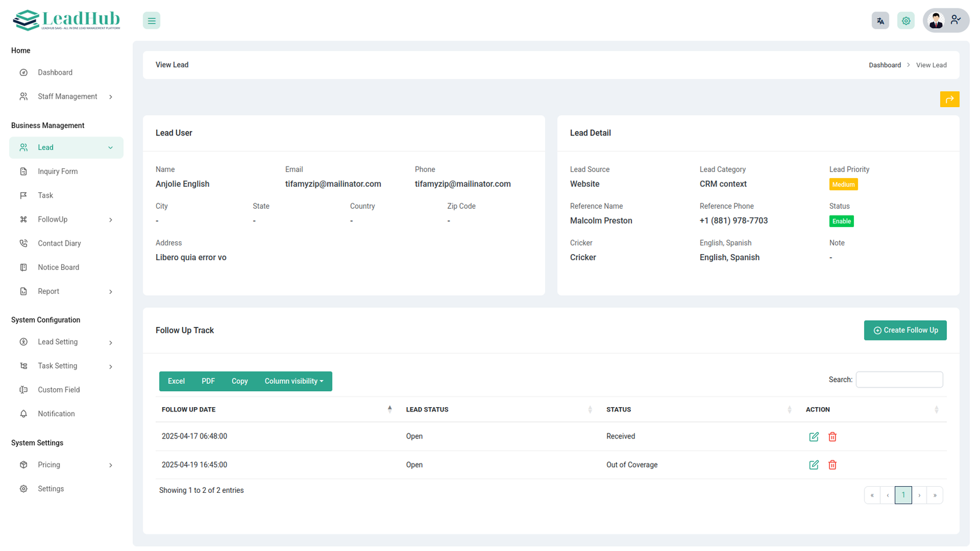The width and height of the screenshot is (980, 551).
Task: Click the settings gear icon in header
Action: (906, 21)
